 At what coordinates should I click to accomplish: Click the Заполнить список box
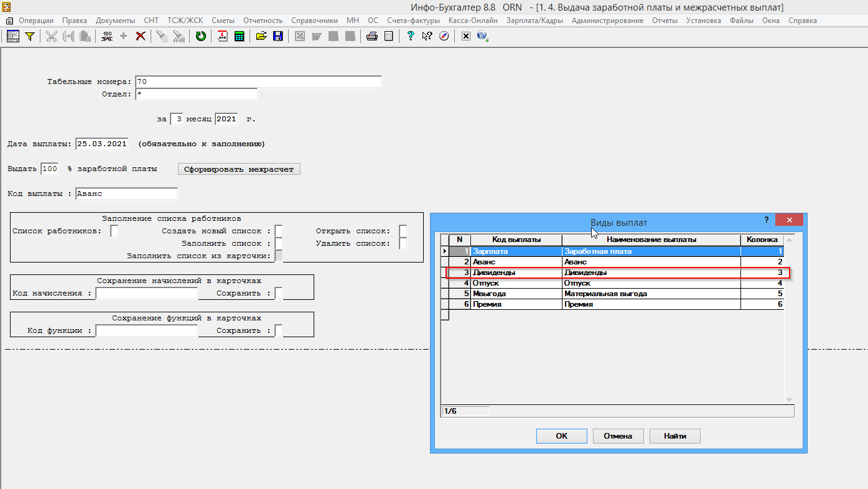279,243
